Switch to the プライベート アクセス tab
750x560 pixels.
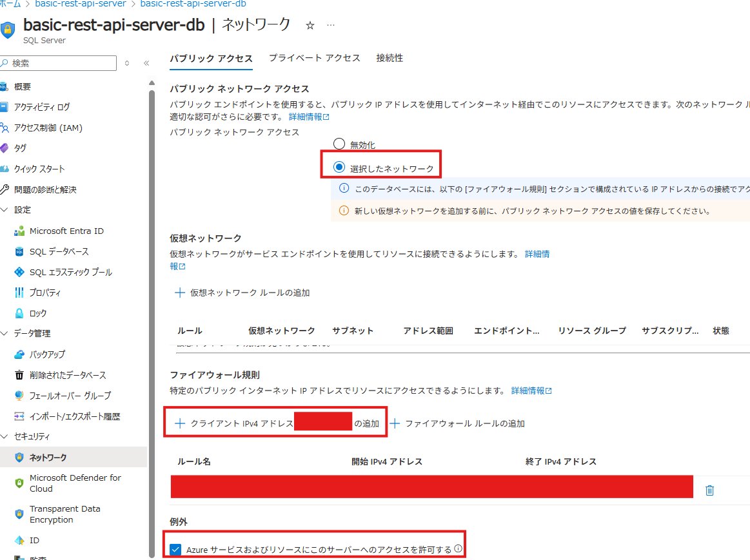pyautogui.click(x=314, y=58)
